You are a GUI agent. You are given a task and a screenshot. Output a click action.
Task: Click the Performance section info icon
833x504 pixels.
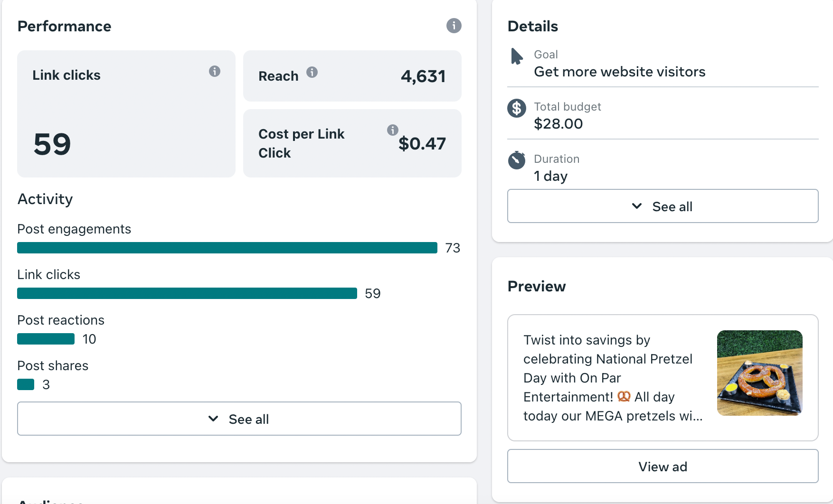[454, 26]
